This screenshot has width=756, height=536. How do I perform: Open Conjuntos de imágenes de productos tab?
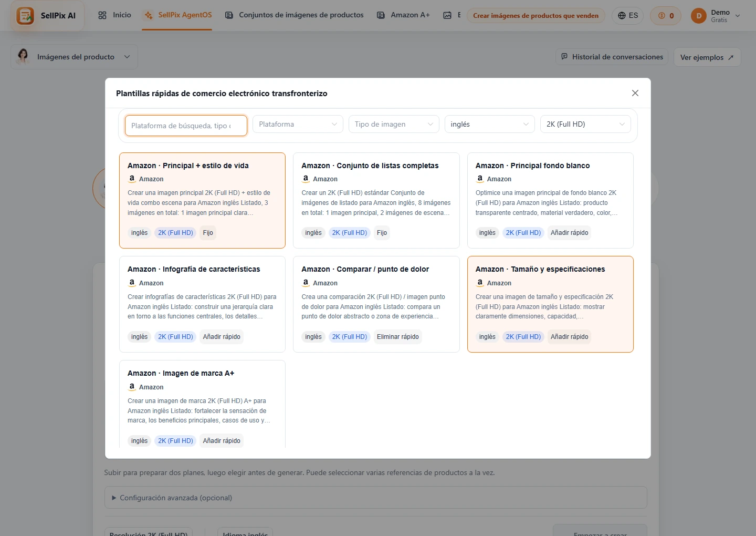click(x=295, y=15)
